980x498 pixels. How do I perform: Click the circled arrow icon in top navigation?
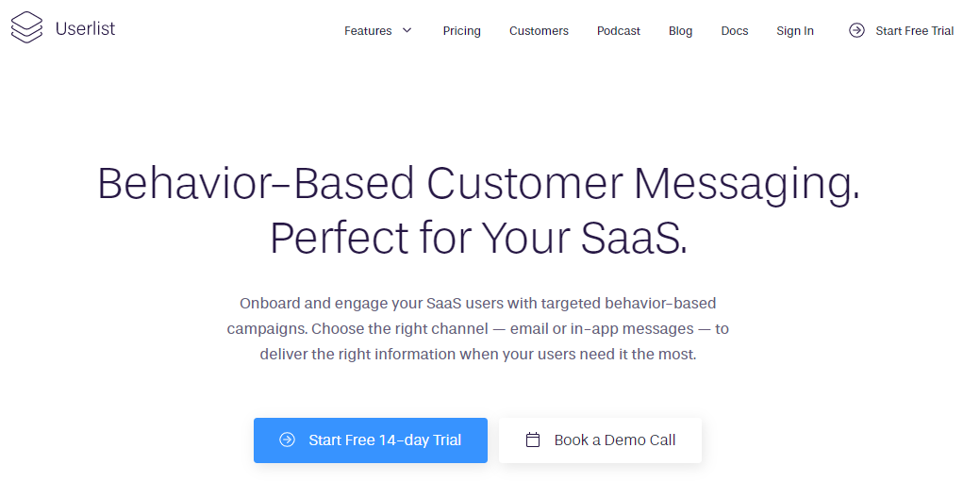(856, 30)
